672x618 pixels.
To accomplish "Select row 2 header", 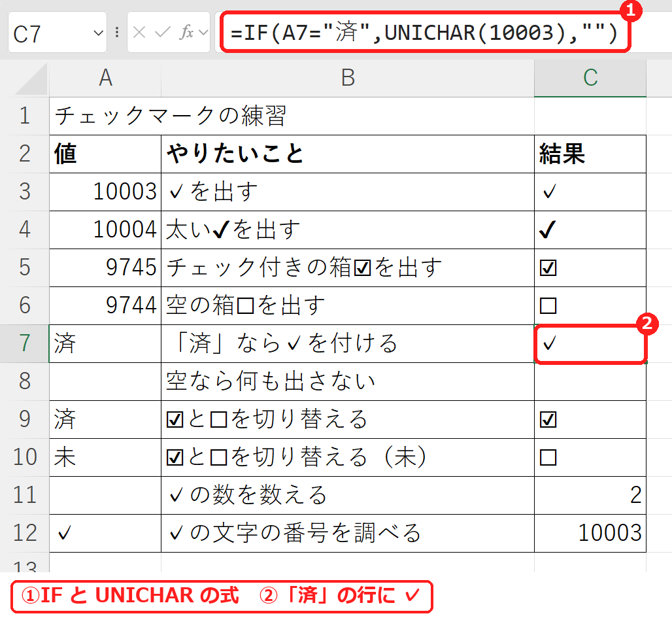I will (x=24, y=154).
